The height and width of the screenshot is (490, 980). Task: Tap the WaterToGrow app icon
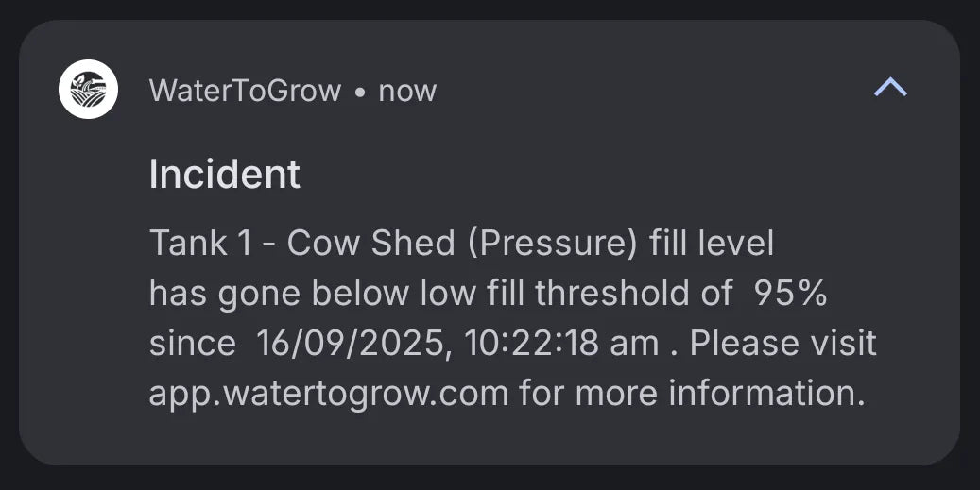tap(88, 90)
